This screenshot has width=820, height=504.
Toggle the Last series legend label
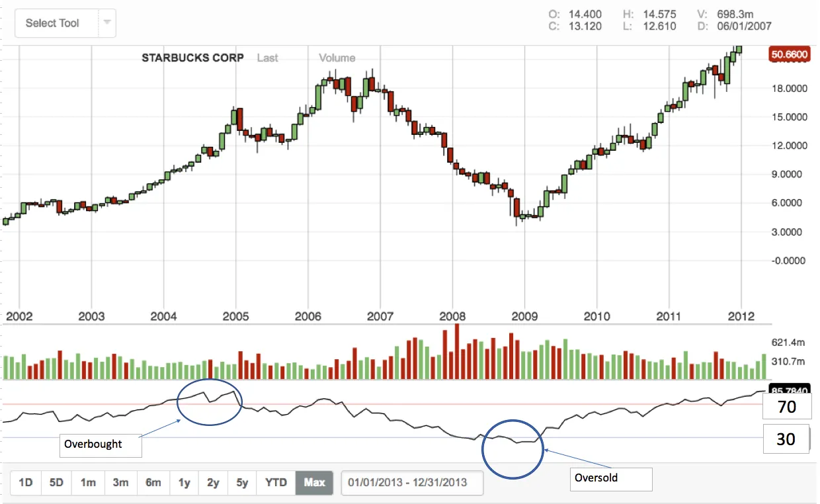coord(267,58)
